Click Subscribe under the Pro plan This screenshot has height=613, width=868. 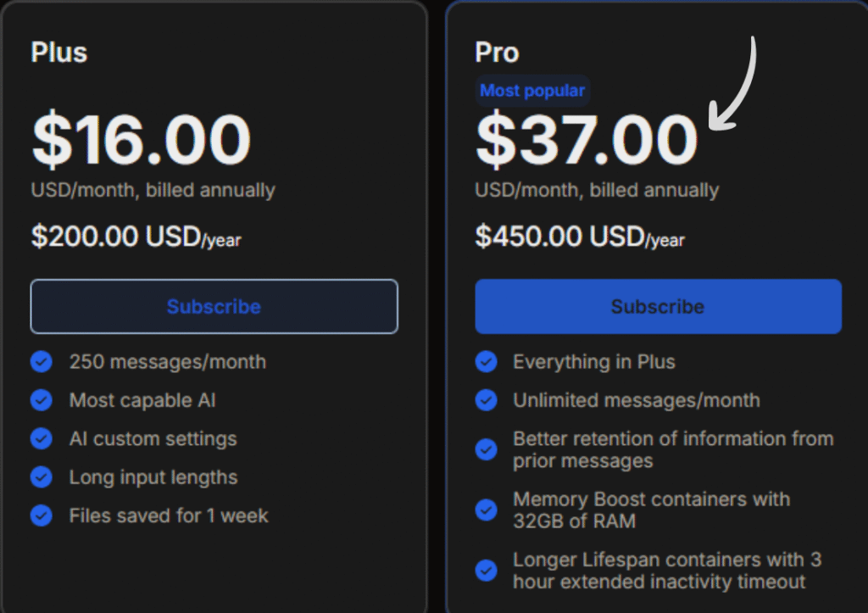coord(659,307)
